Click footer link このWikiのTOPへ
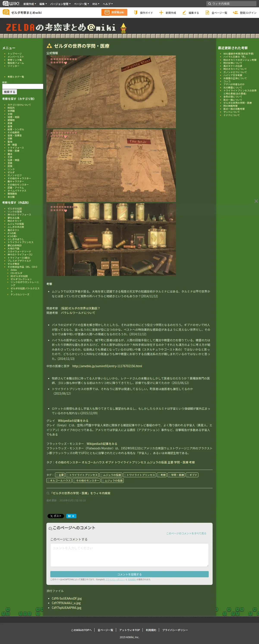The image size is (259, 644). click(81, 630)
